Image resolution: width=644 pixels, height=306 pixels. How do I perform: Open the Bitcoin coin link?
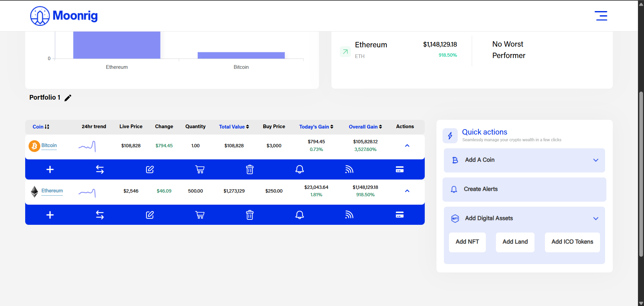pos(49,146)
